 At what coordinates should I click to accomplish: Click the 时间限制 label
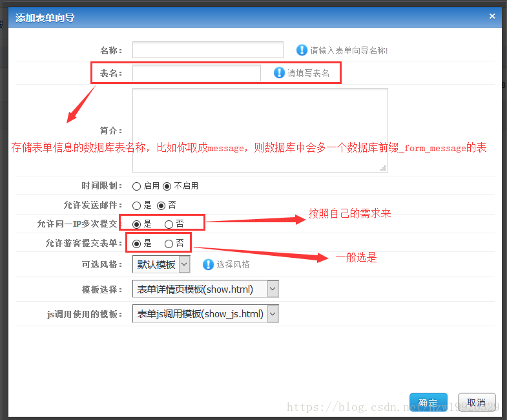click(101, 185)
